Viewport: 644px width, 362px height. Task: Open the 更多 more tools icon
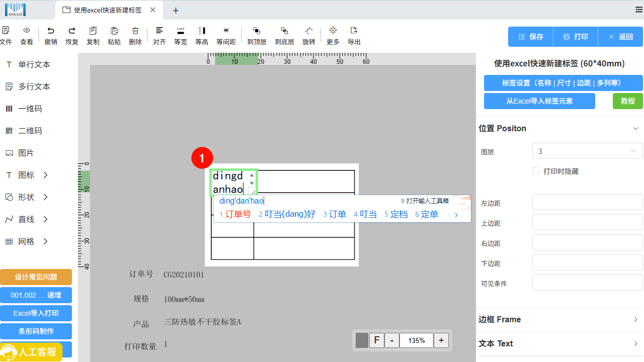point(333,31)
